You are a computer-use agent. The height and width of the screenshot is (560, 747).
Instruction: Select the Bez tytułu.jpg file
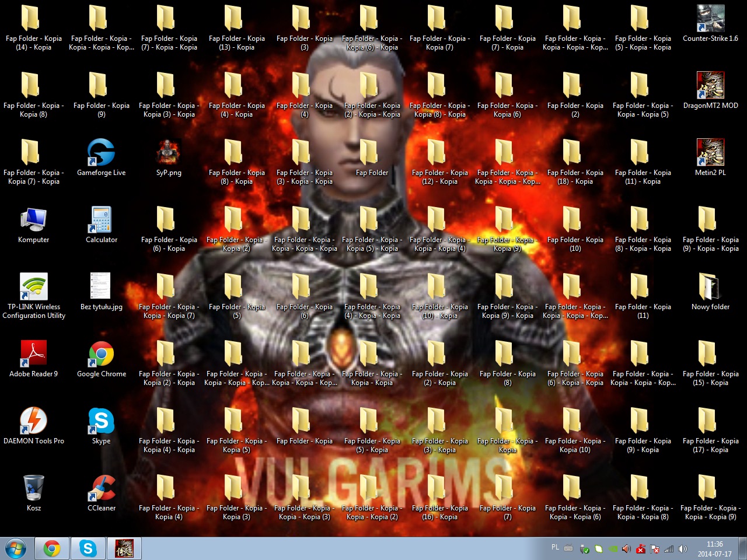point(102,292)
